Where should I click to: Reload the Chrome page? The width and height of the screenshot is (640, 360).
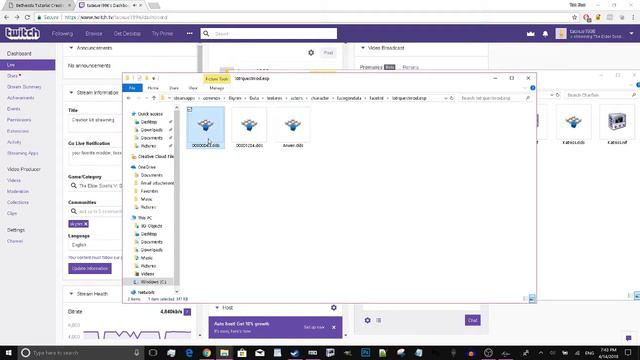click(x=27, y=17)
